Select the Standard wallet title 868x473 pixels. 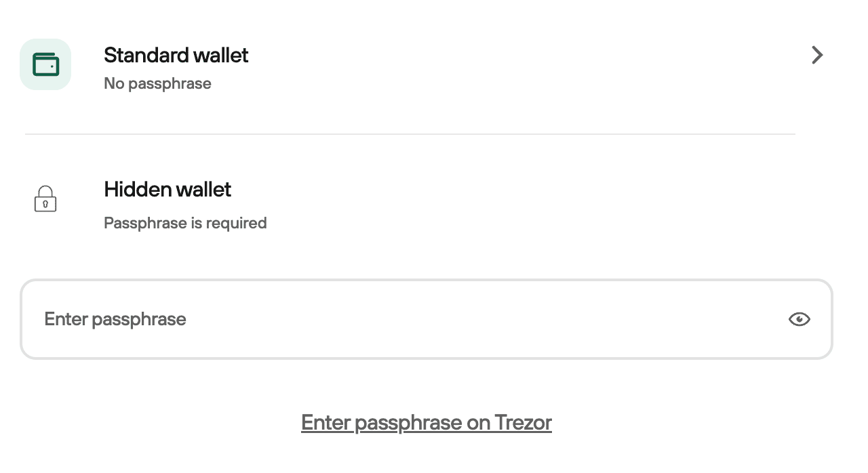(176, 55)
